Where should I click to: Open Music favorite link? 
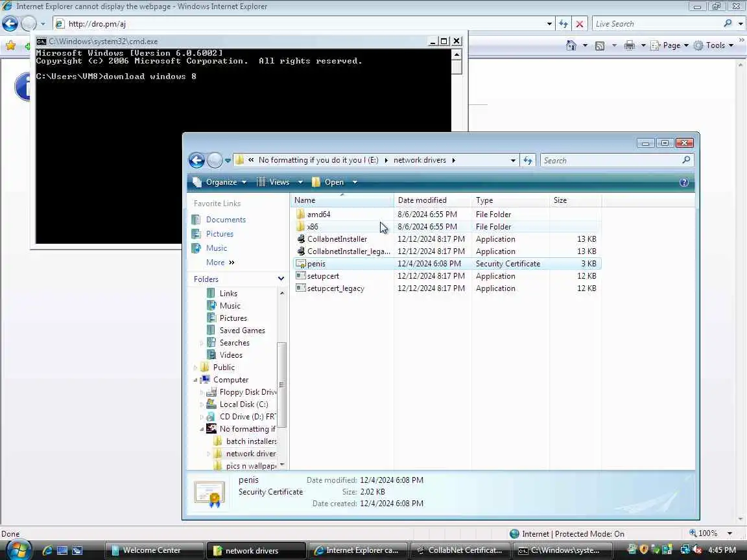[x=217, y=248]
